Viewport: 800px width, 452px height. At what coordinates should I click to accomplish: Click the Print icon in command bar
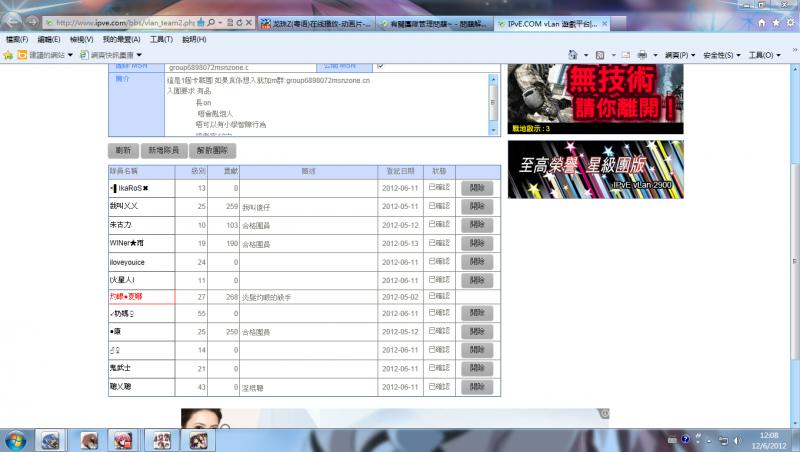pos(642,55)
